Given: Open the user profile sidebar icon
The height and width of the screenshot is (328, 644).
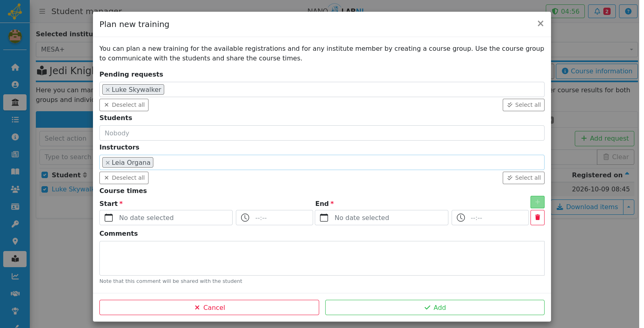Looking at the screenshot, I should [x=15, y=85].
